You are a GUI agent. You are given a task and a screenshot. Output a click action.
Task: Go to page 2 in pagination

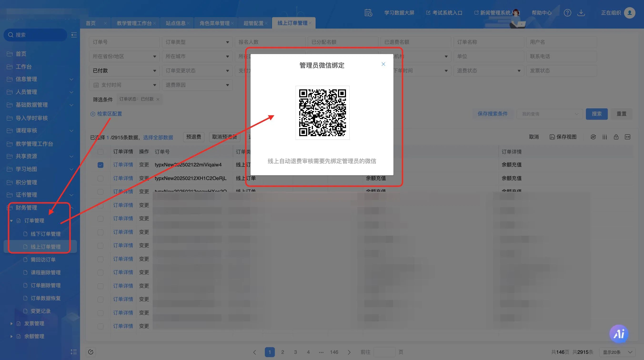[x=282, y=352]
